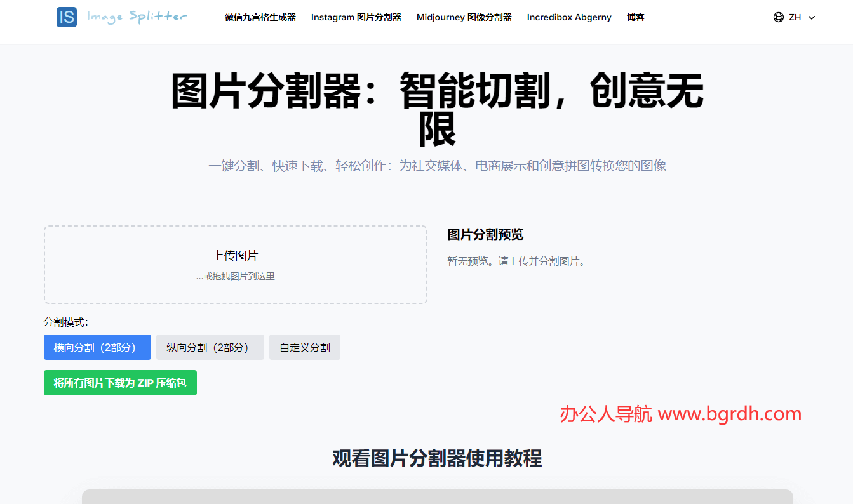
Task: Click 将所有图片下载为 ZIP 压缩包 button
Action: point(119,383)
